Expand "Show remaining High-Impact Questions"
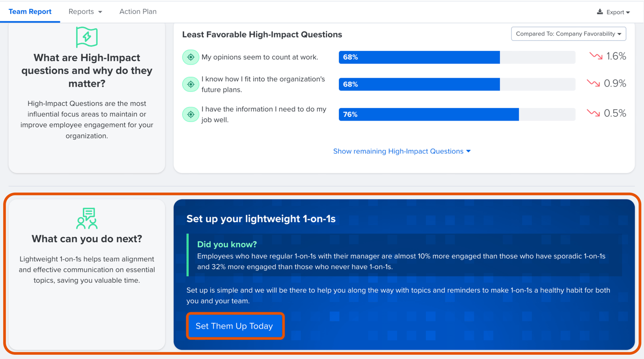 click(402, 151)
